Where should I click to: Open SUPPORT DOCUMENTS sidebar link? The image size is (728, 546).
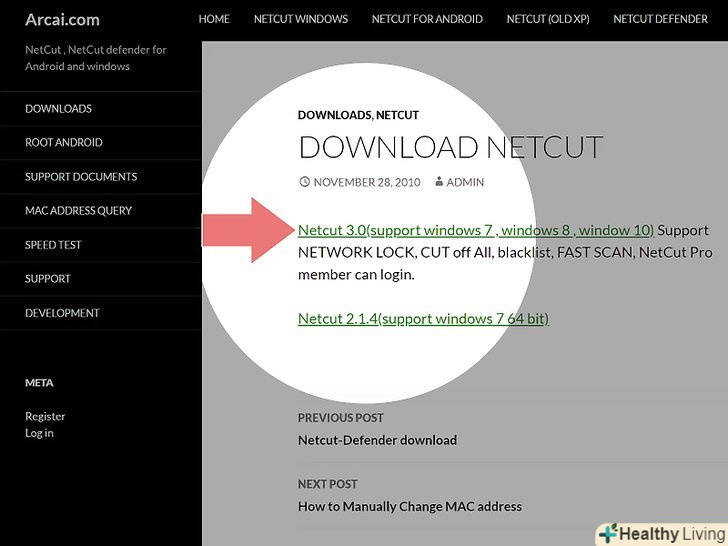click(x=81, y=177)
